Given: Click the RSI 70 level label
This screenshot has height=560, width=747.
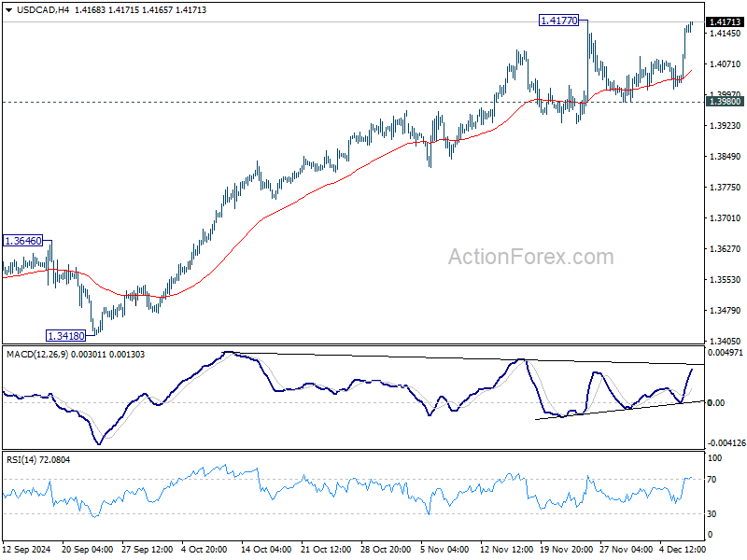Looking at the screenshot, I should tap(712, 480).
